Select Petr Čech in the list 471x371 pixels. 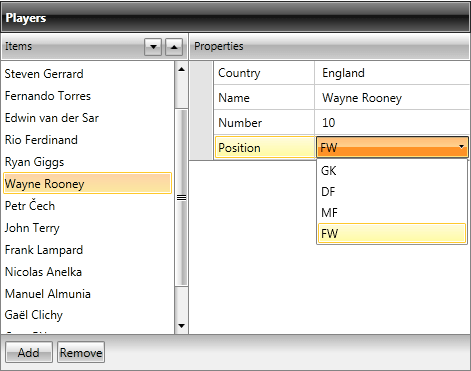coord(87,206)
